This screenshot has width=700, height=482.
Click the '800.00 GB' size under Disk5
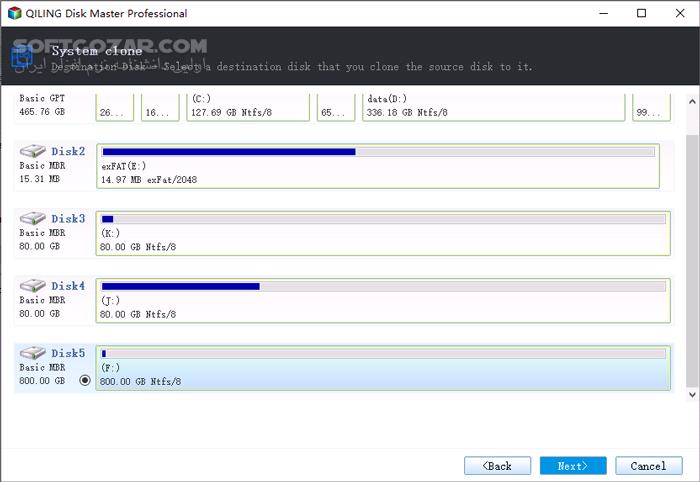(x=42, y=381)
